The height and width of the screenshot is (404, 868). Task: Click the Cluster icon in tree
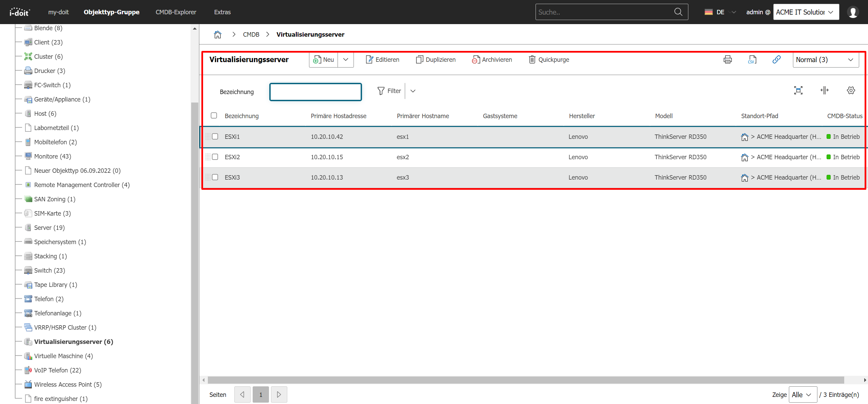(x=28, y=56)
